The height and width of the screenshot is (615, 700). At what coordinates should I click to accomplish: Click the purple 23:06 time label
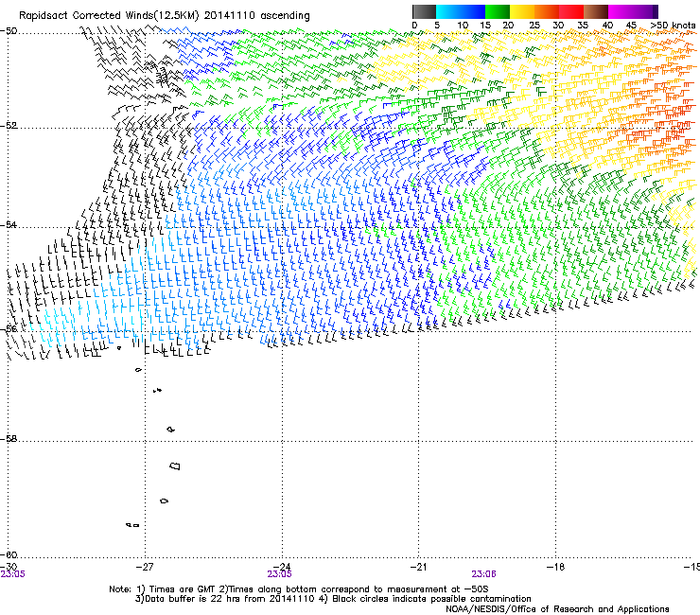484,574
